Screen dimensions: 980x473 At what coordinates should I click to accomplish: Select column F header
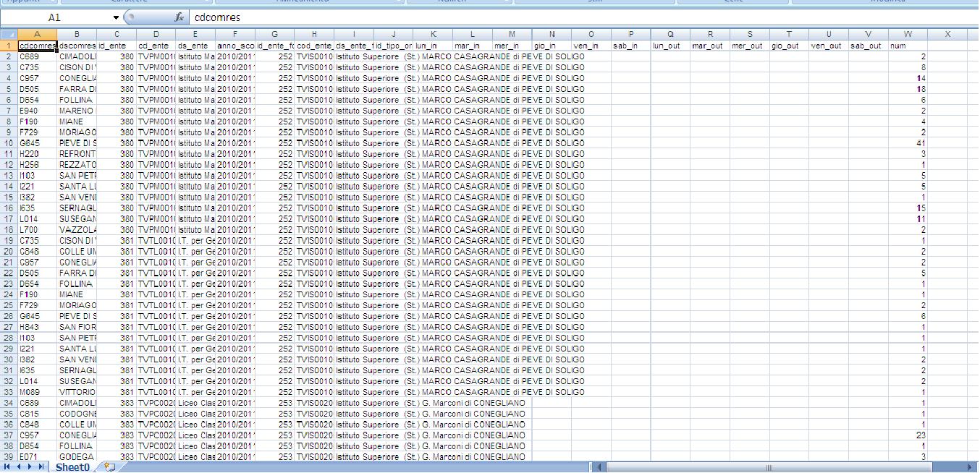point(235,34)
